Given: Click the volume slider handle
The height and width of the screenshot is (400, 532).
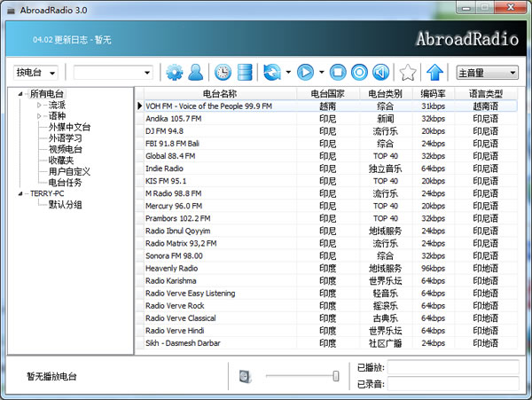Looking at the screenshot, I should (x=336, y=376).
